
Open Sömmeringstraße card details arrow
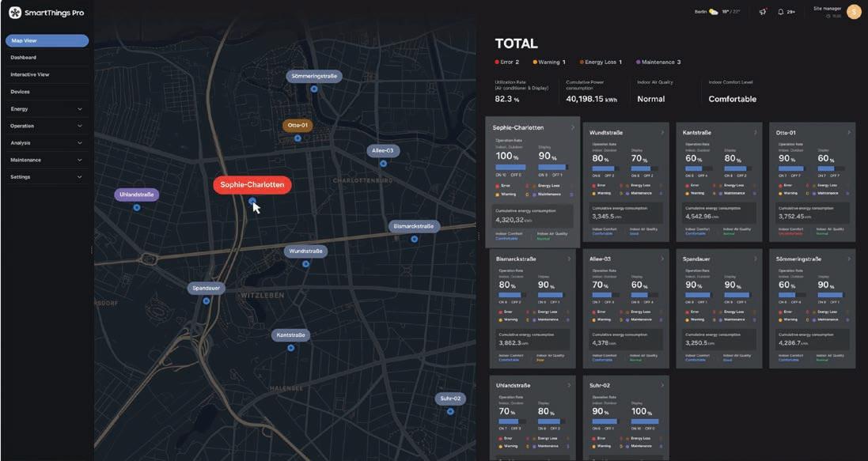849,259
